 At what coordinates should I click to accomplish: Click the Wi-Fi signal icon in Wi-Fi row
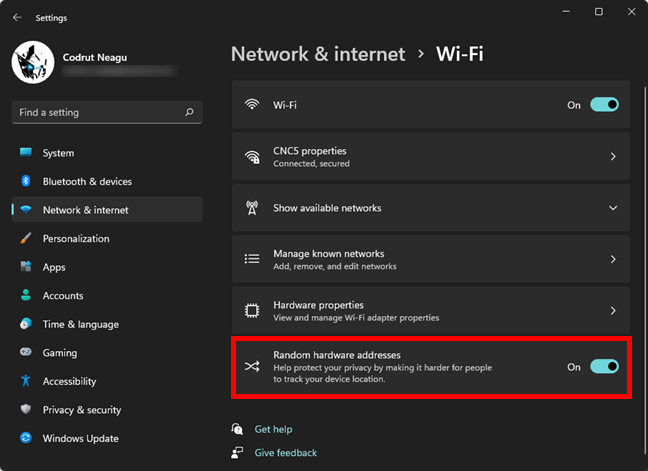[x=252, y=105]
